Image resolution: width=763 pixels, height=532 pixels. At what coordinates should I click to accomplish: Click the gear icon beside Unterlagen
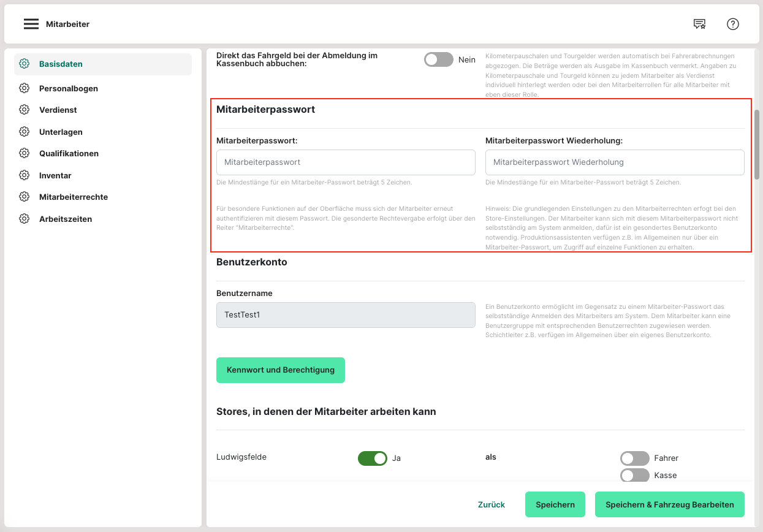pos(25,132)
